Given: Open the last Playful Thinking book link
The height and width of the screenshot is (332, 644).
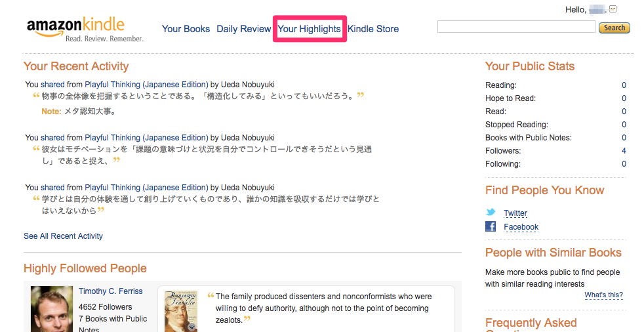Looking at the screenshot, I should coord(146,188).
